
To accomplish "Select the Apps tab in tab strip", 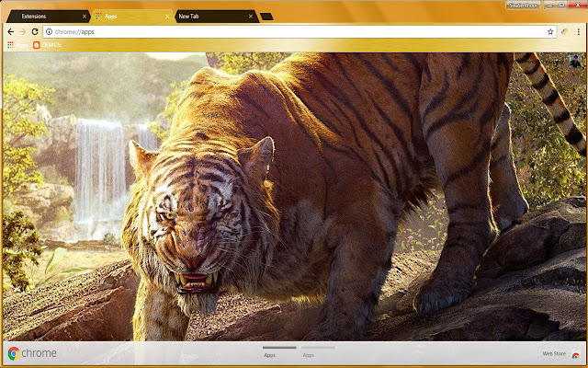I will tap(132, 17).
